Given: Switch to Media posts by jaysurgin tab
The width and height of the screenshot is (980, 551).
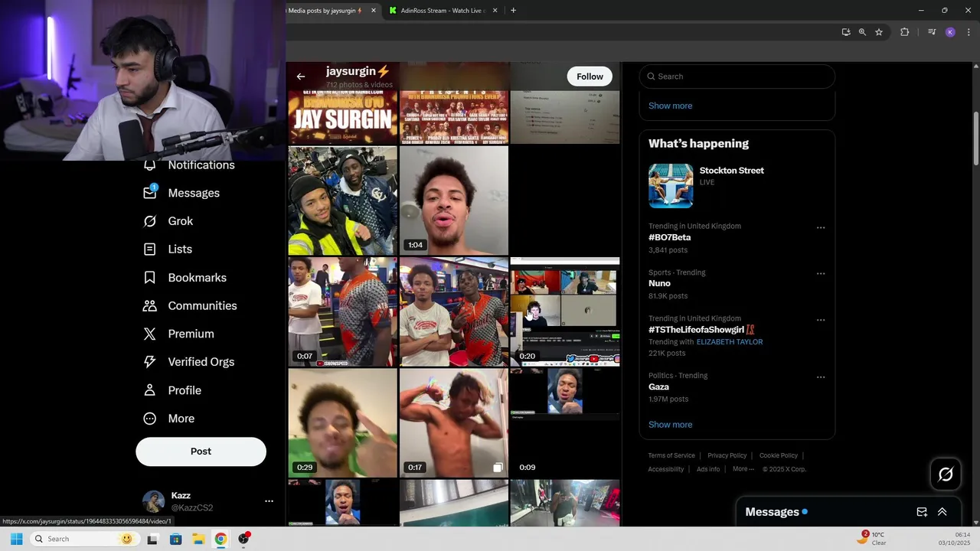Looking at the screenshot, I should 326,11.
